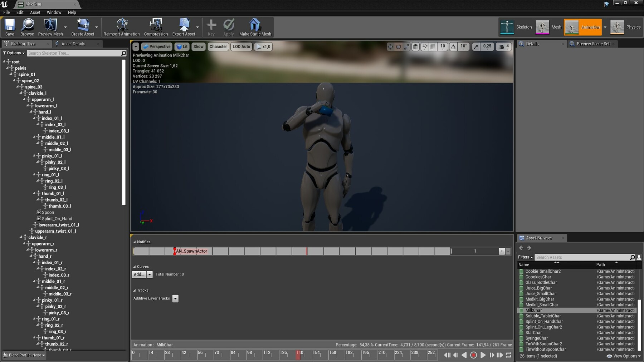Image resolution: width=644 pixels, height=362 pixels.
Task: Open the Additive Layer Tracks dropdown
Action: [x=175, y=298]
